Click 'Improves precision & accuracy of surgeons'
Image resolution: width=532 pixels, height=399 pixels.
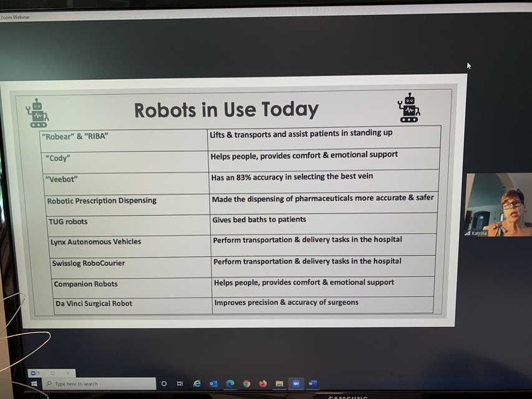tap(286, 302)
